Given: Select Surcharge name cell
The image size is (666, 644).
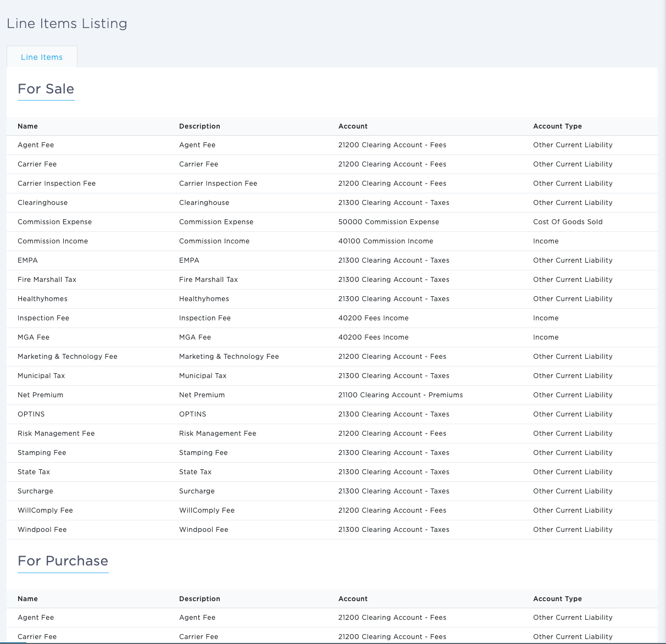Looking at the screenshot, I should pos(35,491).
